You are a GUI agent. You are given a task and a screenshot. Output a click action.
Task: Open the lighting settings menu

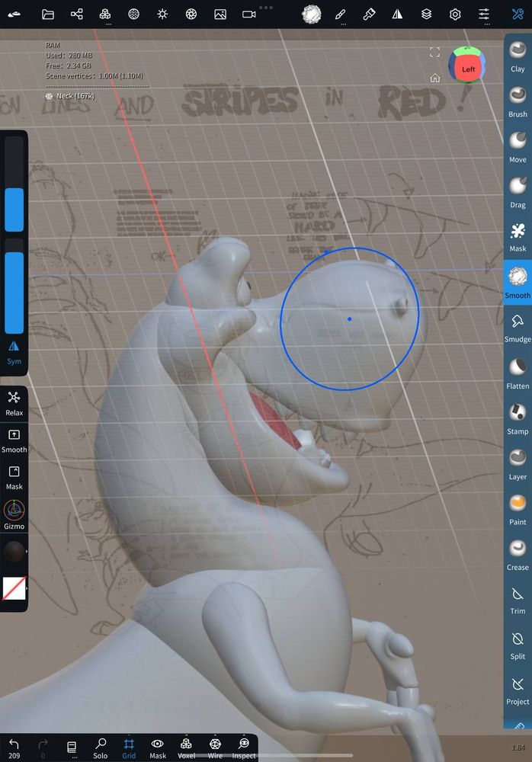point(162,14)
